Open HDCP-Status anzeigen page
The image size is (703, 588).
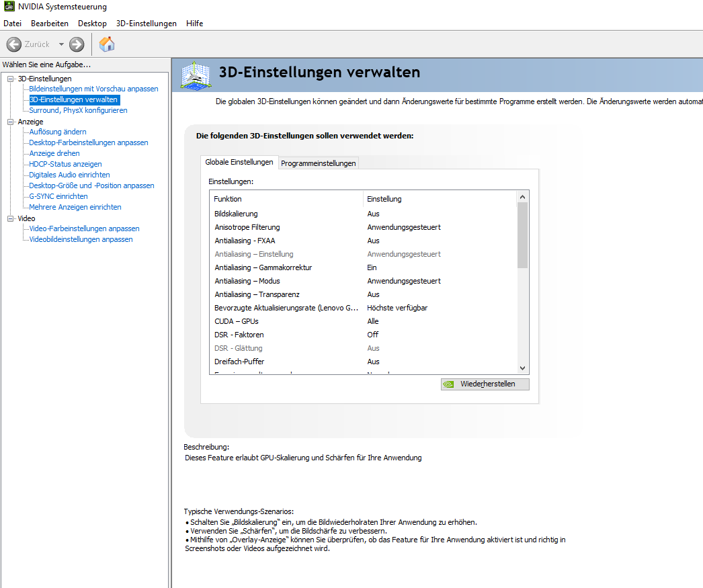(x=65, y=164)
